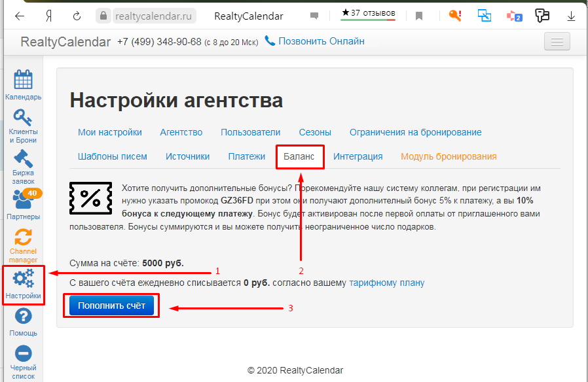Click the promo code GZ36FD text
Viewport: 588px width, 382px height.
pyautogui.click(x=237, y=201)
